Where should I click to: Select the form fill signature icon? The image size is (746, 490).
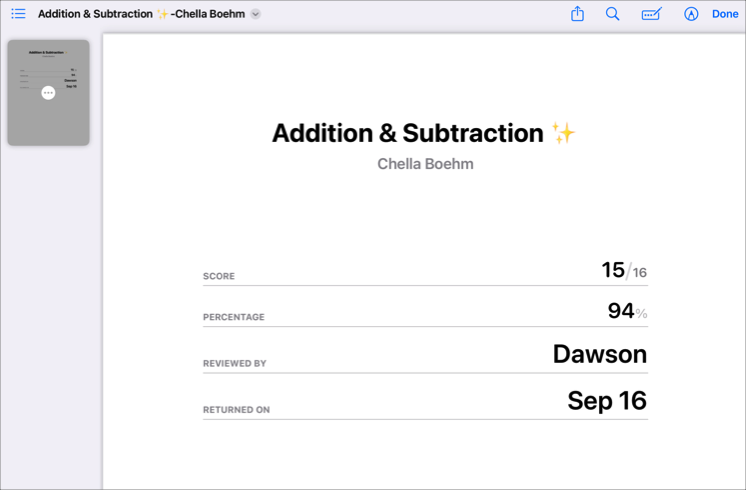coord(651,14)
